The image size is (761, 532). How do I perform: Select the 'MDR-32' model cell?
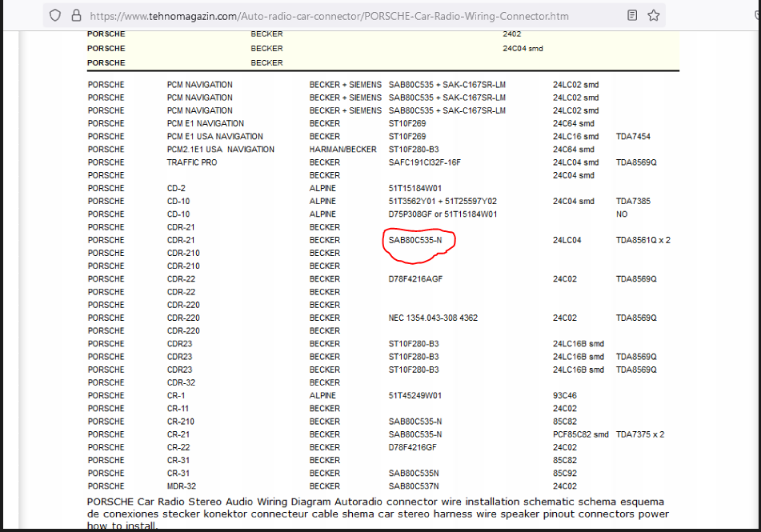point(182,486)
